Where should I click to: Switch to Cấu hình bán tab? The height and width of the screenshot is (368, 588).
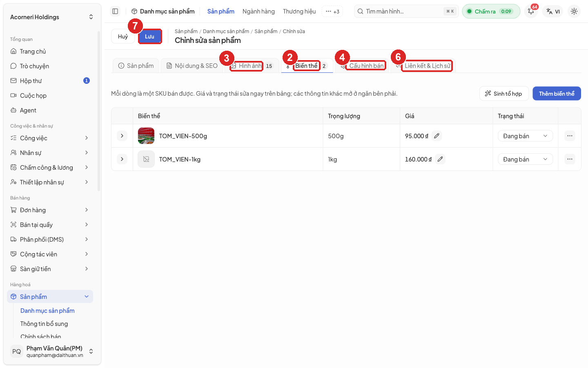[362, 66]
